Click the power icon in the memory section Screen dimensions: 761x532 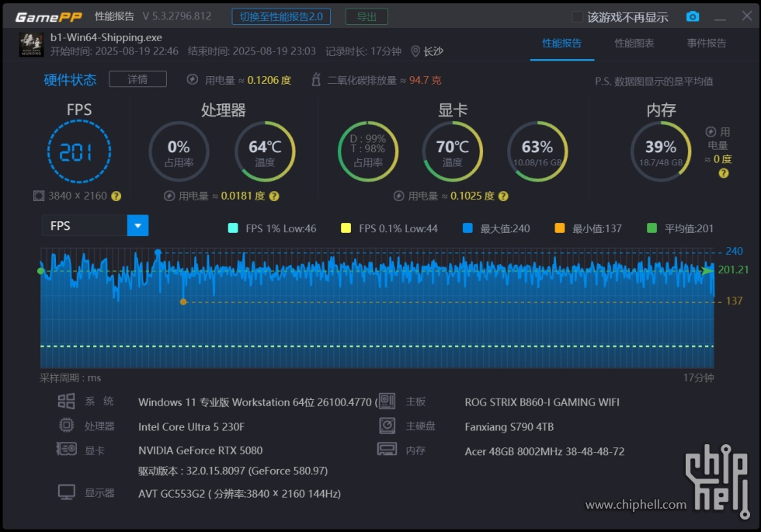[x=711, y=131]
